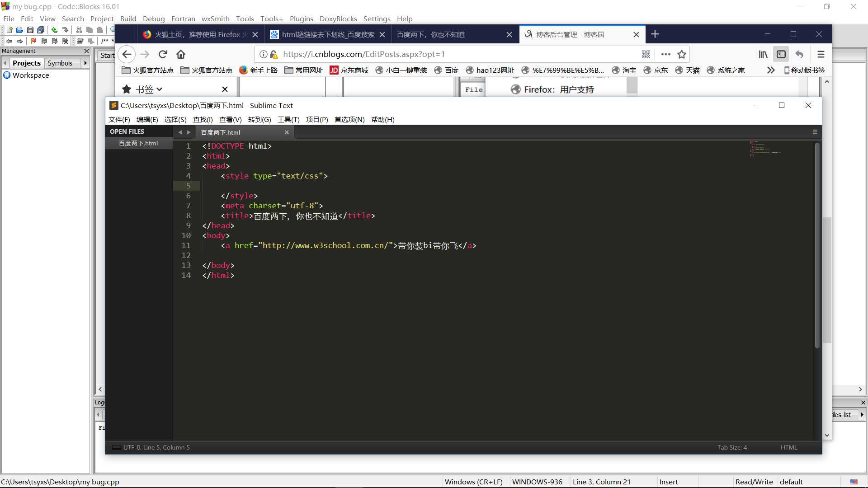The width and height of the screenshot is (868, 488).
Task: Click Cut scissors icon in Code::Blocks toolbar
Action: 79,30
